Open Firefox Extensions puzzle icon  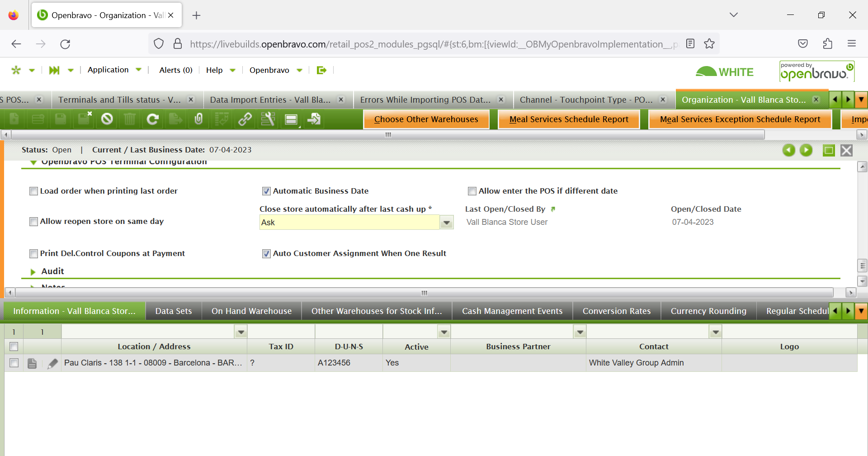point(827,44)
